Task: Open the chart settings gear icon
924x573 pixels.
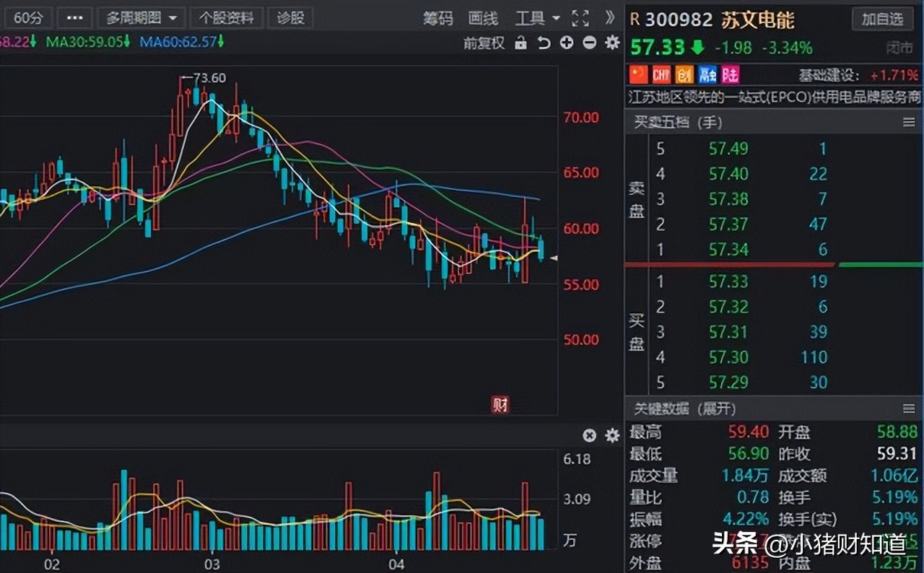Action: (611, 43)
